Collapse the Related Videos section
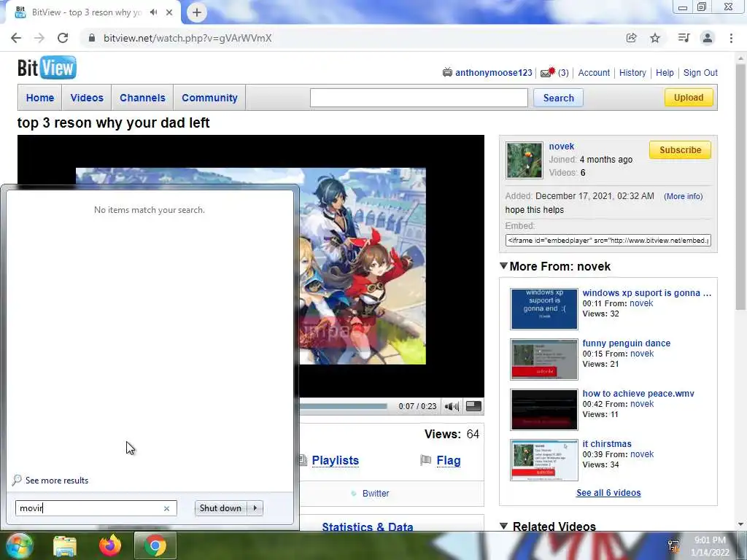Screen dimensions: 747x560 tap(503, 526)
